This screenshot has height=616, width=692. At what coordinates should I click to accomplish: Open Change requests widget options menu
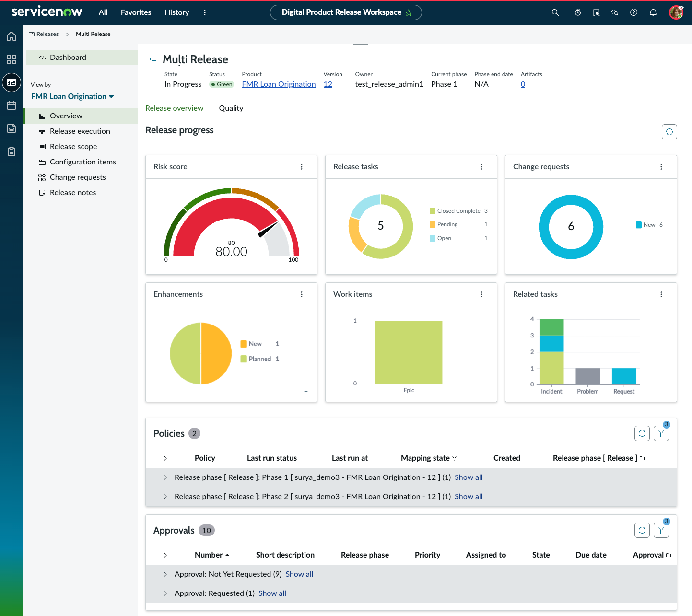point(661,167)
